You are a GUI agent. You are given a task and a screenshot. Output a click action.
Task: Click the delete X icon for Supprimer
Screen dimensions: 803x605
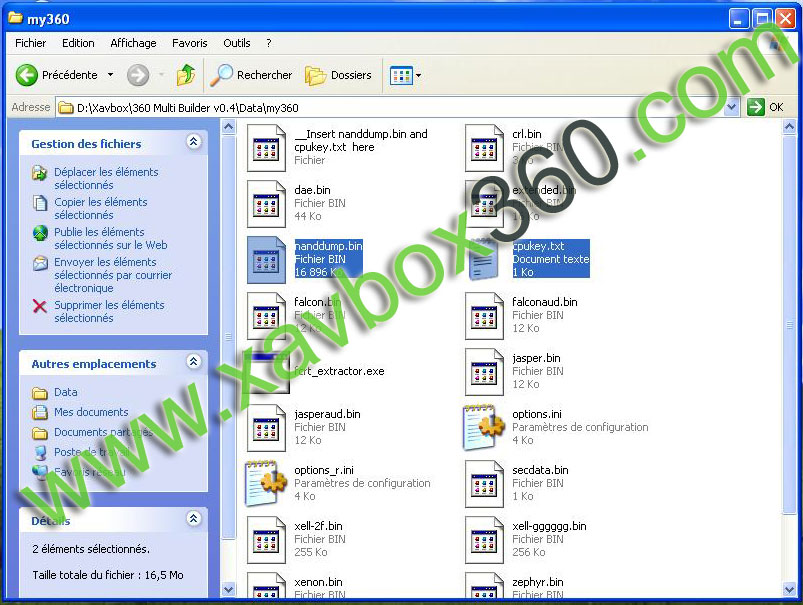[x=39, y=306]
